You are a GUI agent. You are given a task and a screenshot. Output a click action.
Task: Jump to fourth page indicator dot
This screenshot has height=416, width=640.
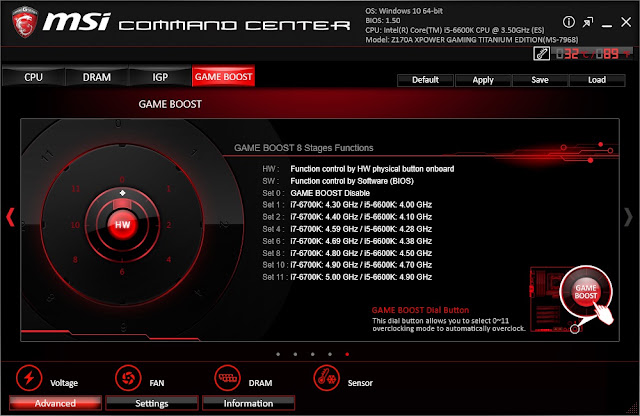[330, 354]
